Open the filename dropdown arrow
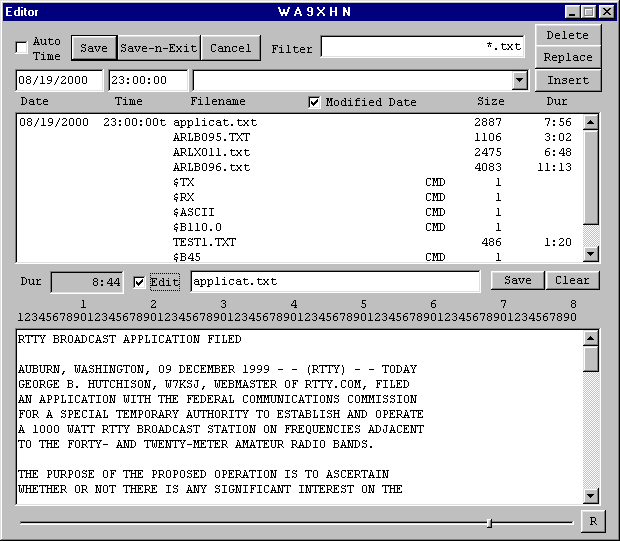The width and height of the screenshot is (620, 541). tap(520, 81)
